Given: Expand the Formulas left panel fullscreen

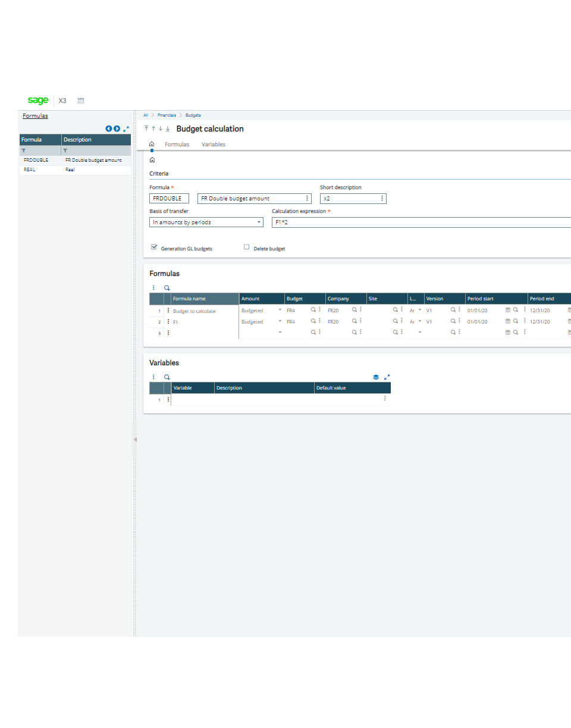Looking at the screenshot, I should 126,128.
